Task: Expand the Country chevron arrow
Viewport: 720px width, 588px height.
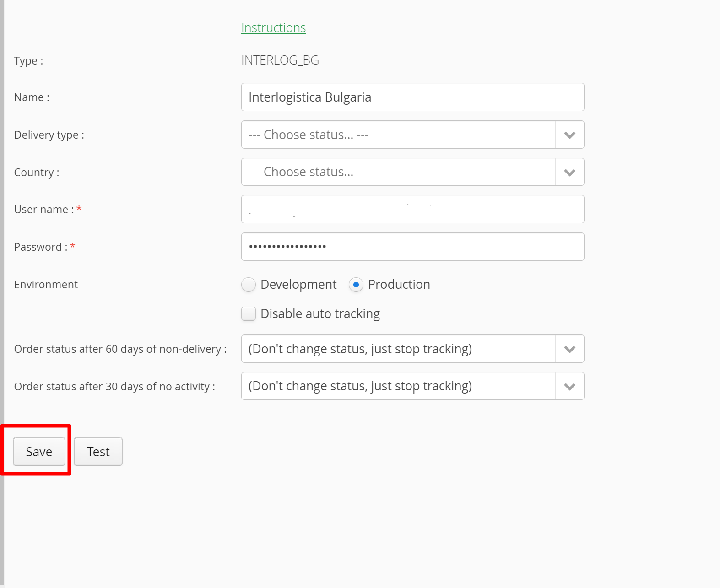Action: [x=569, y=173]
